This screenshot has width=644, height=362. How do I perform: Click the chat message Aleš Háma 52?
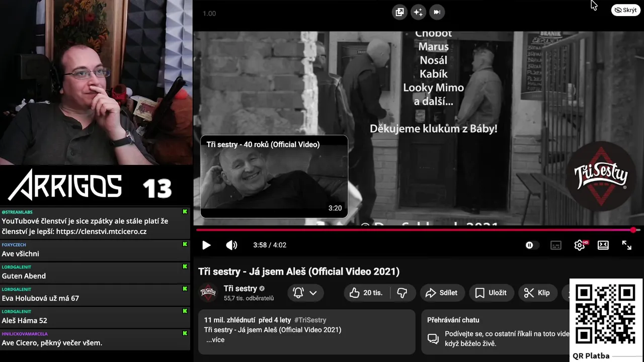(x=24, y=320)
